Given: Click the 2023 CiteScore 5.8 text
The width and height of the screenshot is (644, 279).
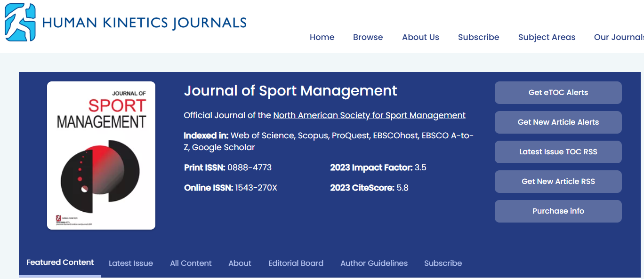Looking at the screenshot, I should [x=369, y=188].
